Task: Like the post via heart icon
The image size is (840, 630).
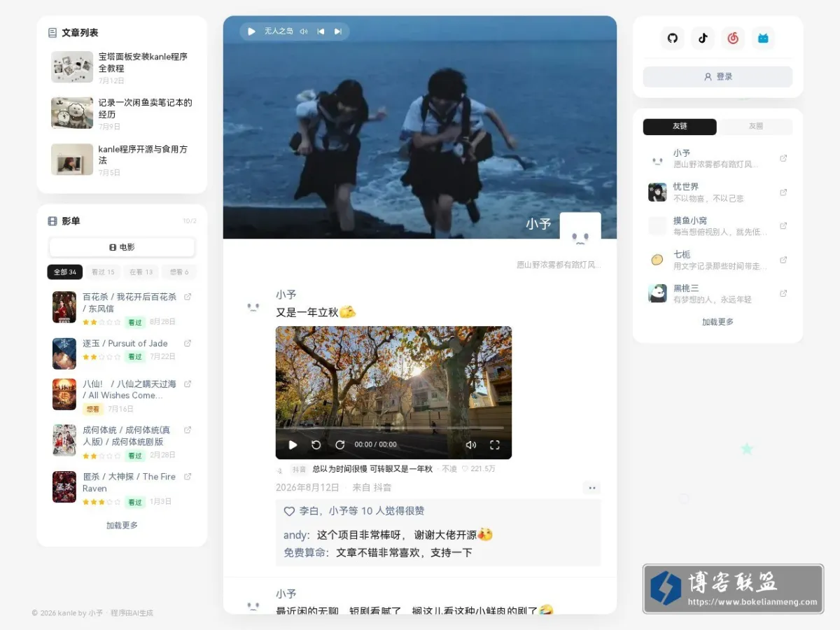Action: [x=289, y=512]
